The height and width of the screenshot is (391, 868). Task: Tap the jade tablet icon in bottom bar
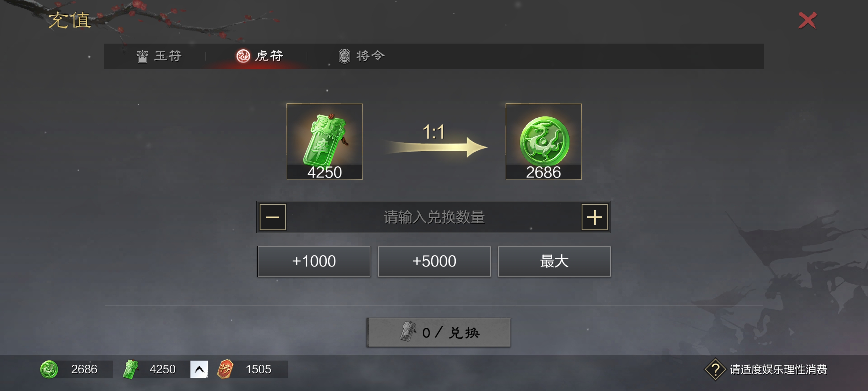(131, 369)
